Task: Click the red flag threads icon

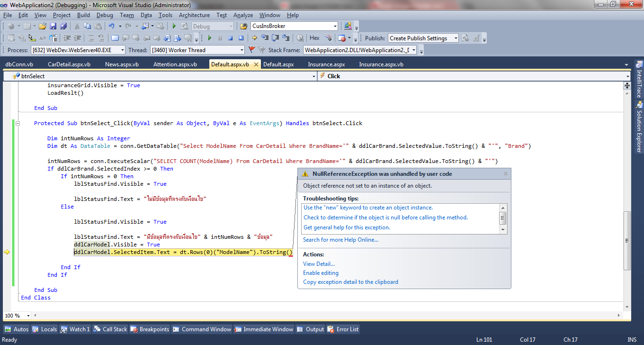Action: (251, 50)
